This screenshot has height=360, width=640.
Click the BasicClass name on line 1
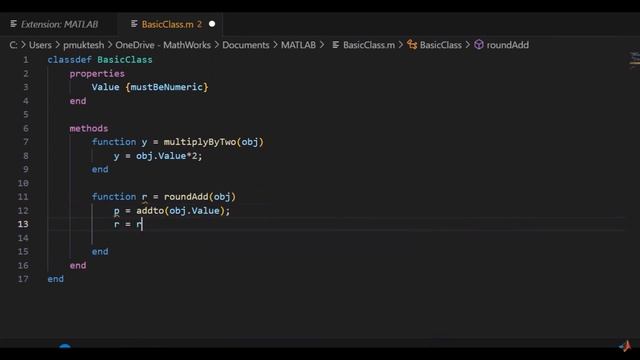pyautogui.click(x=124, y=60)
